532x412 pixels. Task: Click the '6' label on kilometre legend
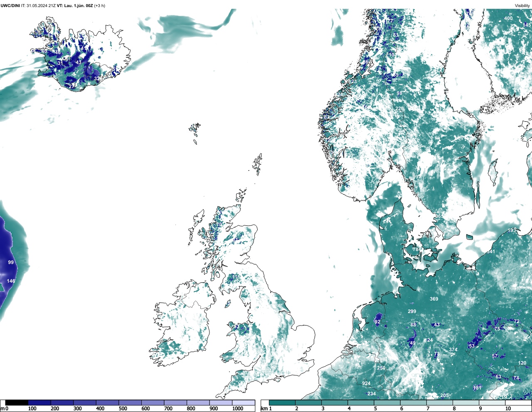click(401, 409)
